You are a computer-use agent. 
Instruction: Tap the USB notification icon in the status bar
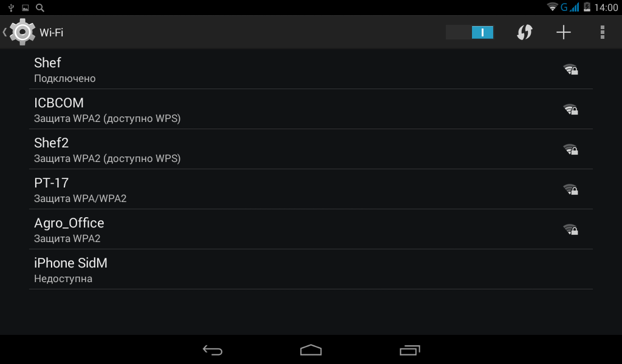click(x=11, y=7)
